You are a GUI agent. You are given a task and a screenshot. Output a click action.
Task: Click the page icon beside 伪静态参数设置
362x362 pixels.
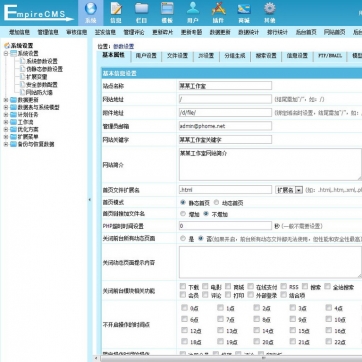coord(22,69)
